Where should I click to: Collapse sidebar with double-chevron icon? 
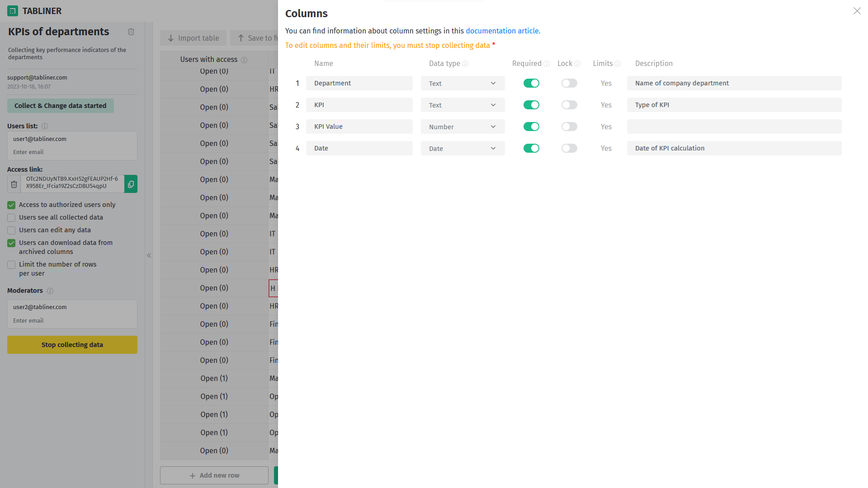(x=149, y=255)
